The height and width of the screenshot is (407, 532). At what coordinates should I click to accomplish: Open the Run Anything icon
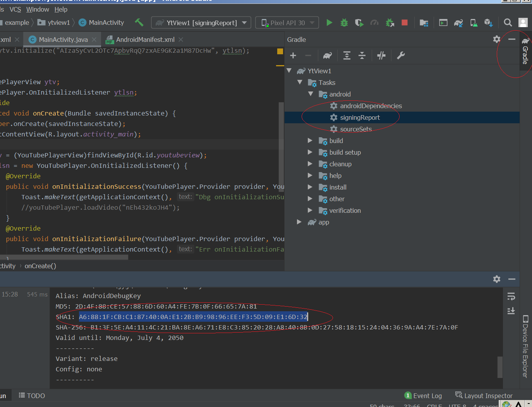(443, 22)
